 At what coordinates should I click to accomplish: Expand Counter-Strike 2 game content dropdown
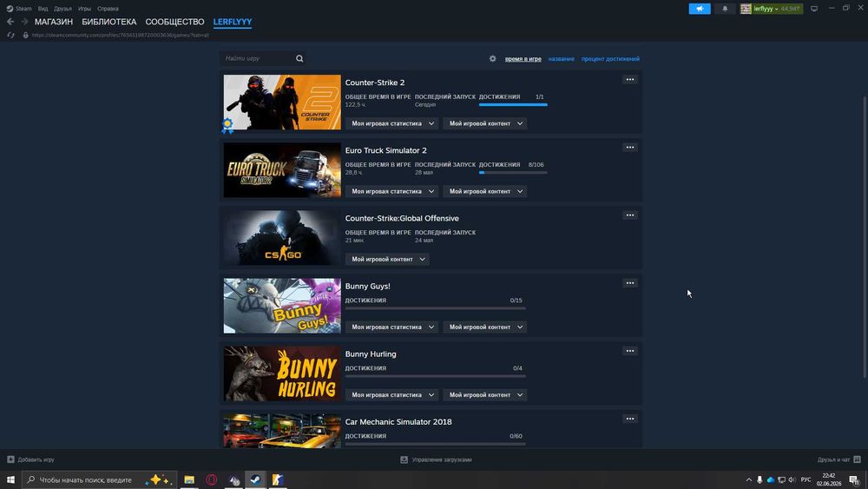coord(485,123)
